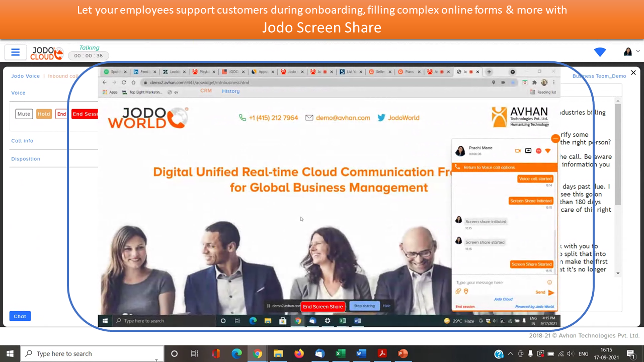The image size is (644, 362).
Task: Switch to the History tab
Action: 230,91
